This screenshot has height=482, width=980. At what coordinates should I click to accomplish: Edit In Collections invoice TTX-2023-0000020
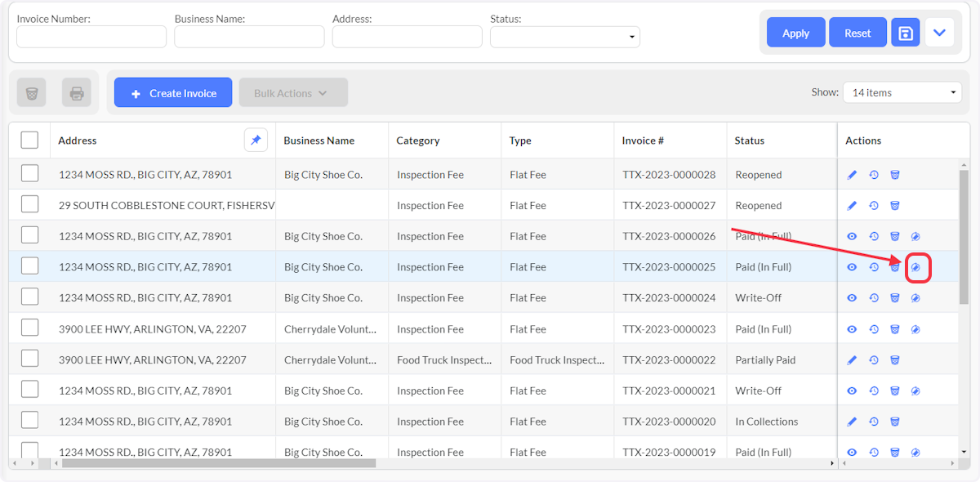click(852, 422)
